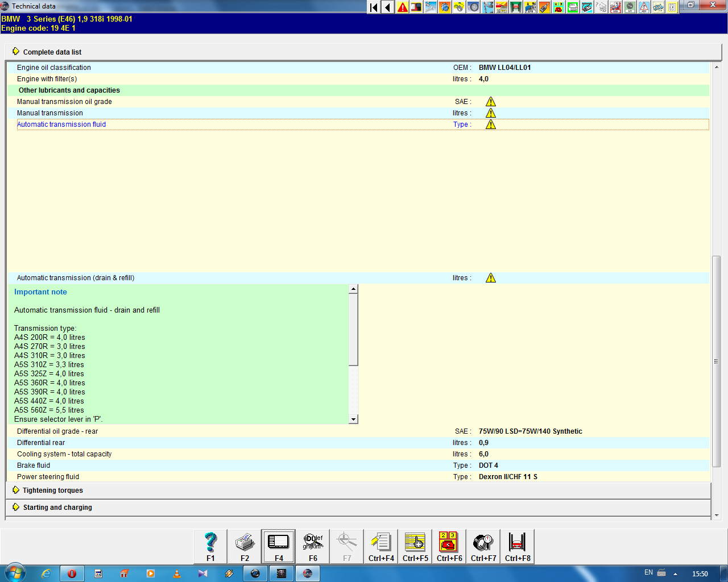Click the EN language indicator in tray

648,573
